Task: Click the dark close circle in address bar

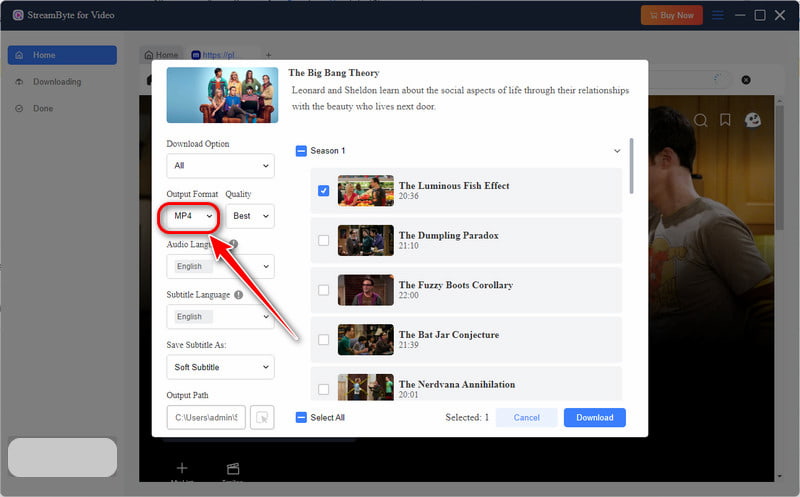Action: click(x=746, y=80)
